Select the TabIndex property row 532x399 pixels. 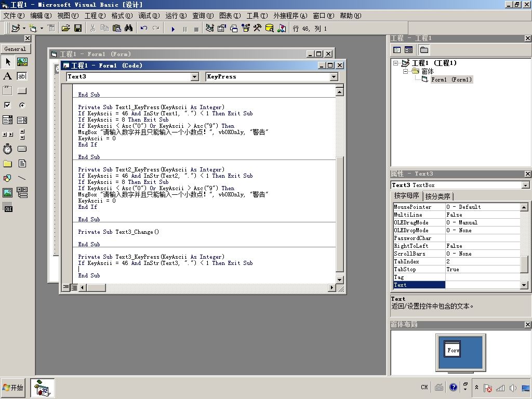click(456, 262)
